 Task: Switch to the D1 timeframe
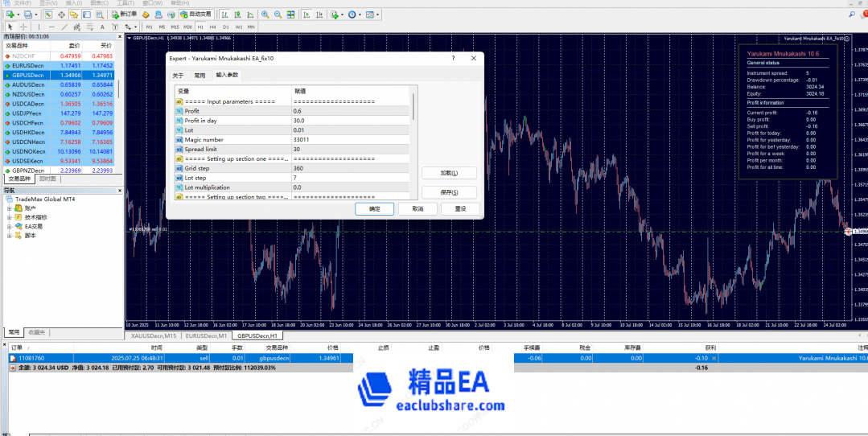[226, 27]
